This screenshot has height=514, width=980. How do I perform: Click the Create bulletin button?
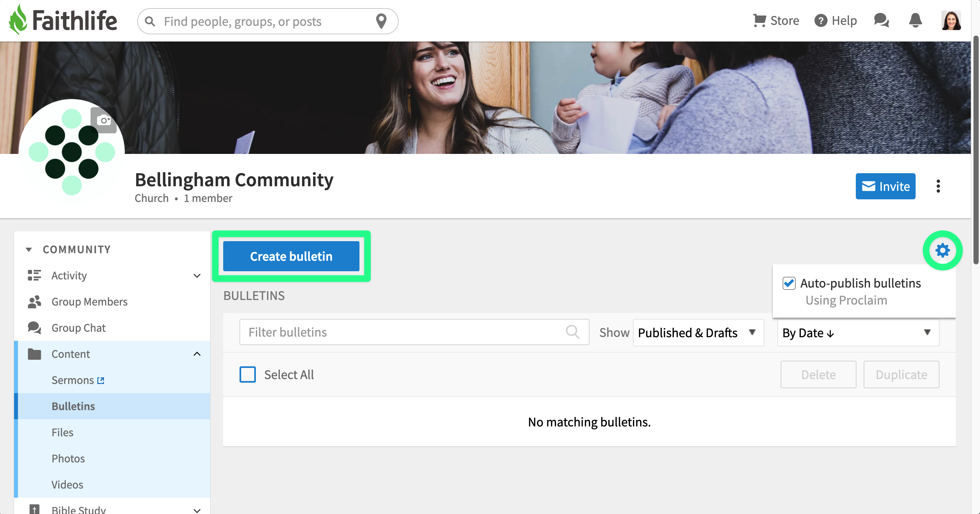click(x=291, y=256)
